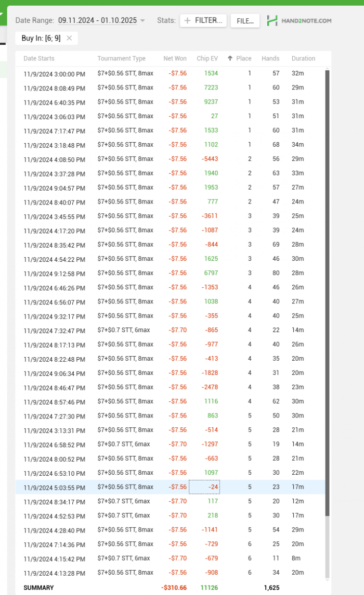Click the plus icon on the Filter button
364x595 pixels.
pos(188,21)
